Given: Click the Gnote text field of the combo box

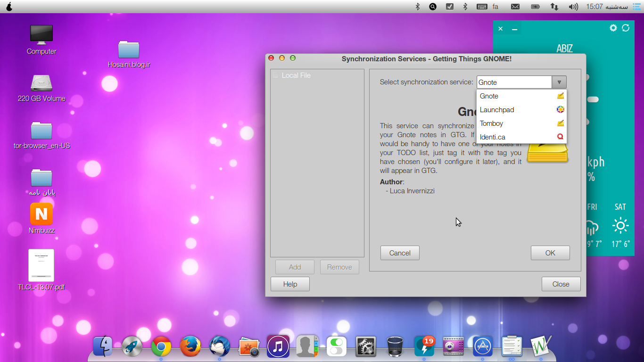Looking at the screenshot, I should point(514,82).
